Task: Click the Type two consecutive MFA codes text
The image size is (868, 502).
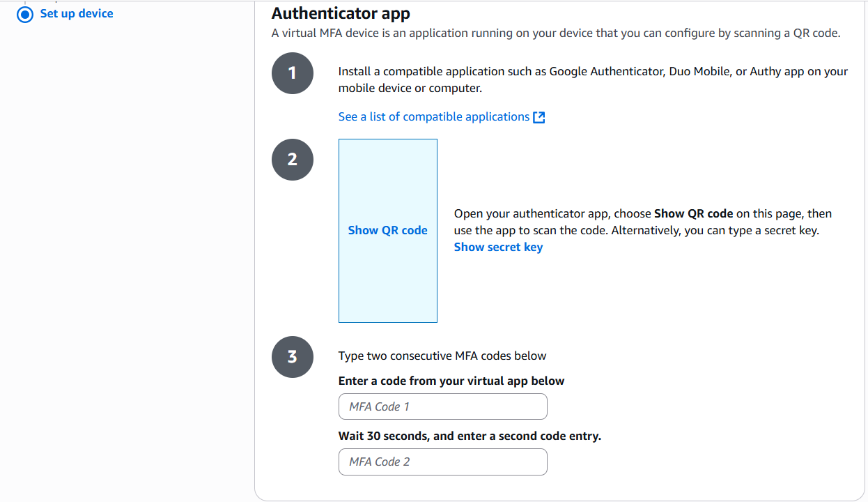Action: tap(442, 356)
